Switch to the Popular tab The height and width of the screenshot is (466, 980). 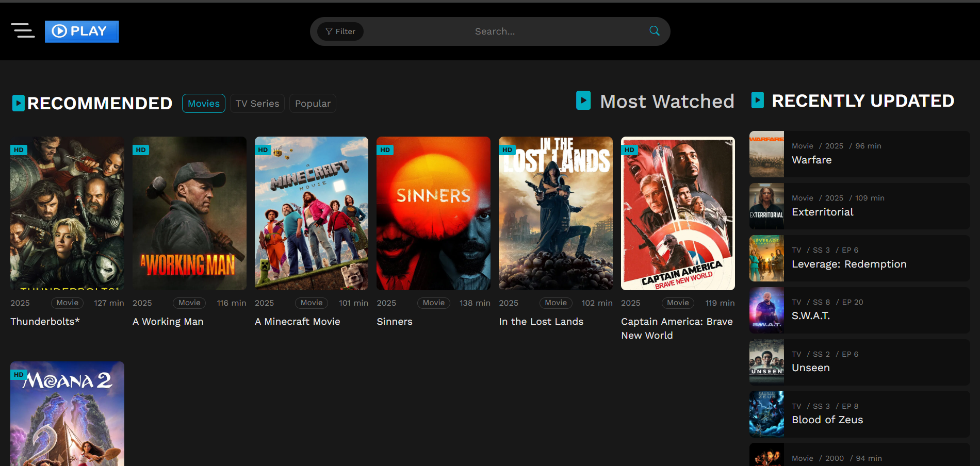[313, 104]
